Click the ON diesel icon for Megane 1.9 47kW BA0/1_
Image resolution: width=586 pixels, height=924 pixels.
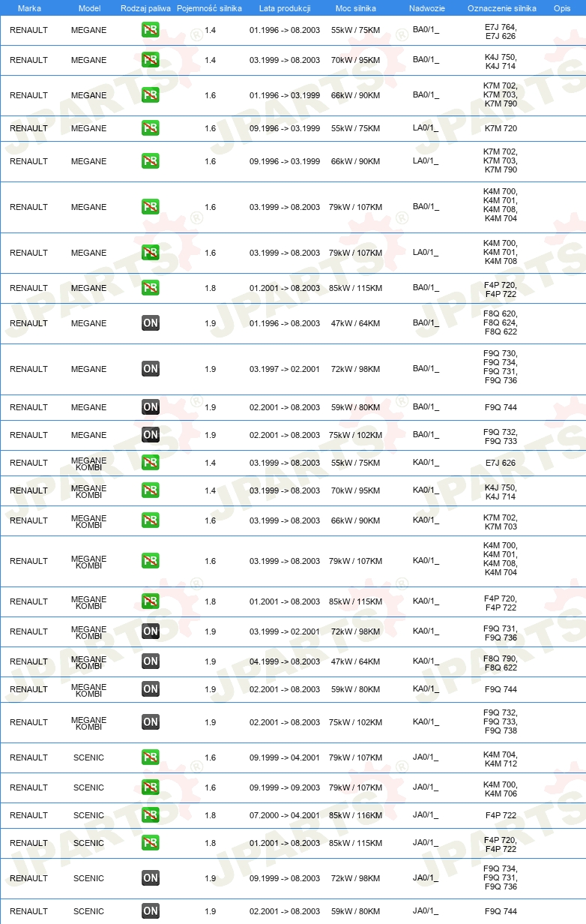[x=151, y=323]
